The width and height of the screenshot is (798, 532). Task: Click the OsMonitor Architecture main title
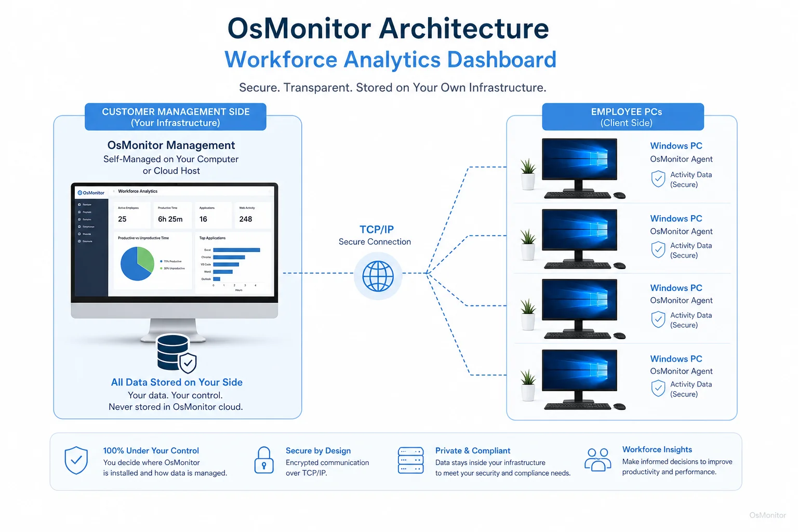(x=388, y=28)
